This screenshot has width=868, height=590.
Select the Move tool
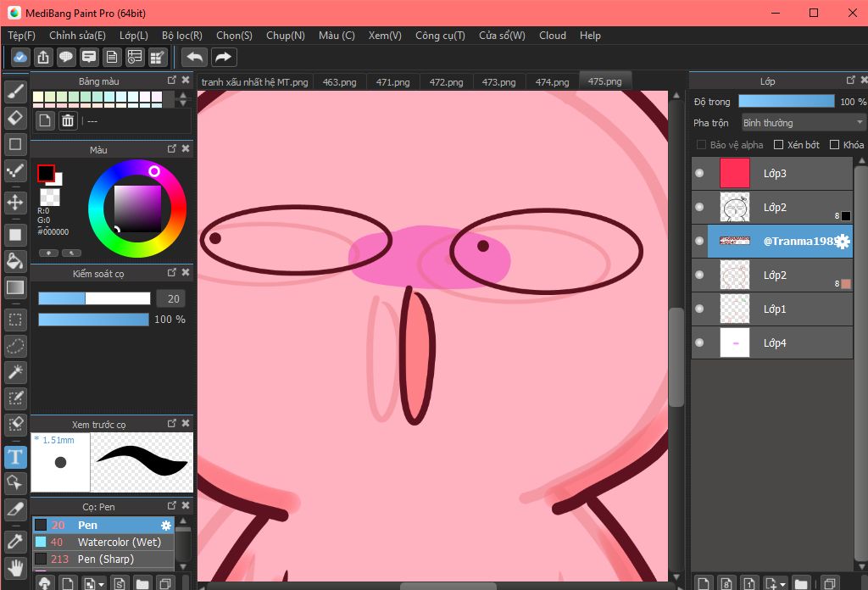pos(15,202)
